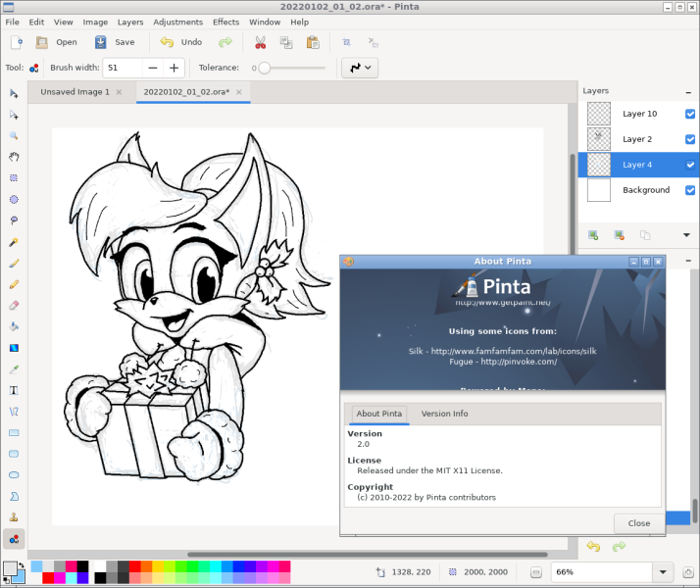Paste from clipboard using the toolbar icon
The image size is (700, 588).
click(313, 42)
